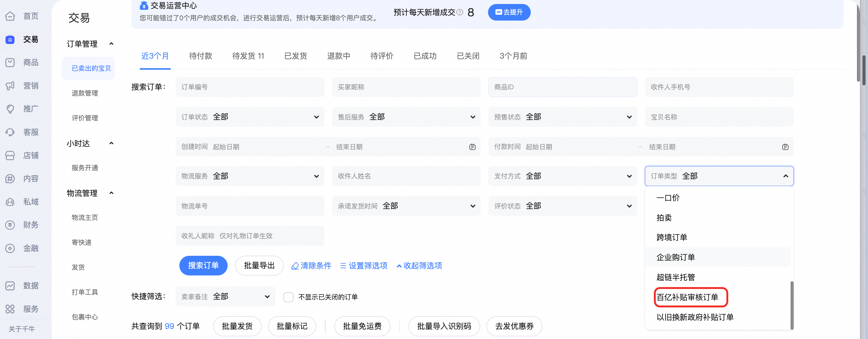Click help icon next to 预计每天新增成交
Image resolution: width=868 pixels, height=339 pixels.
click(x=459, y=13)
